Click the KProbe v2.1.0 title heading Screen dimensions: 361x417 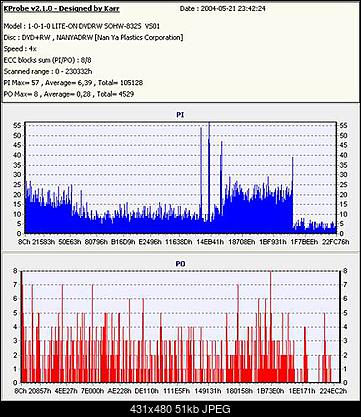62,9
